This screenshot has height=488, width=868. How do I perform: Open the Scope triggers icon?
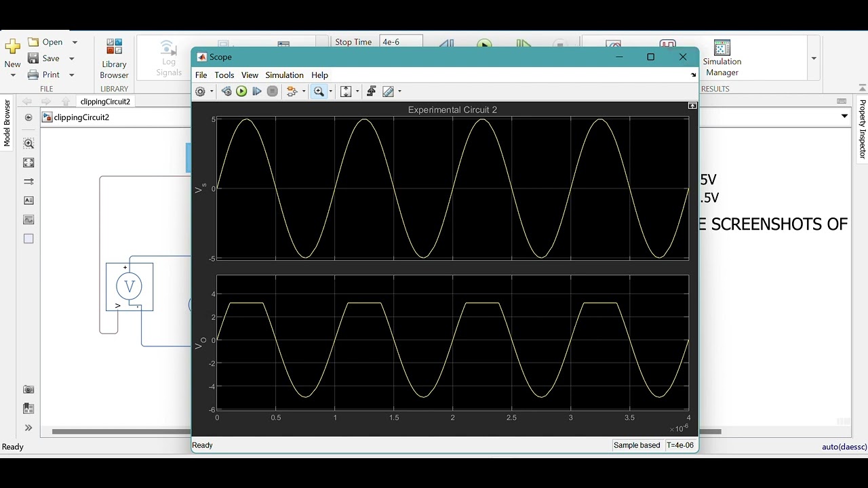(371, 91)
